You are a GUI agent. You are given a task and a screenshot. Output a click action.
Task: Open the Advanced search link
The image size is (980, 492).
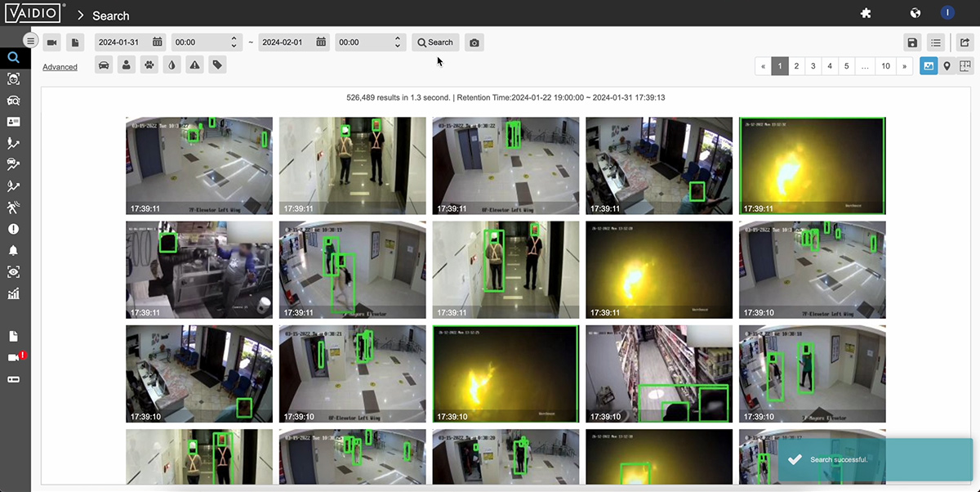[x=60, y=67]
